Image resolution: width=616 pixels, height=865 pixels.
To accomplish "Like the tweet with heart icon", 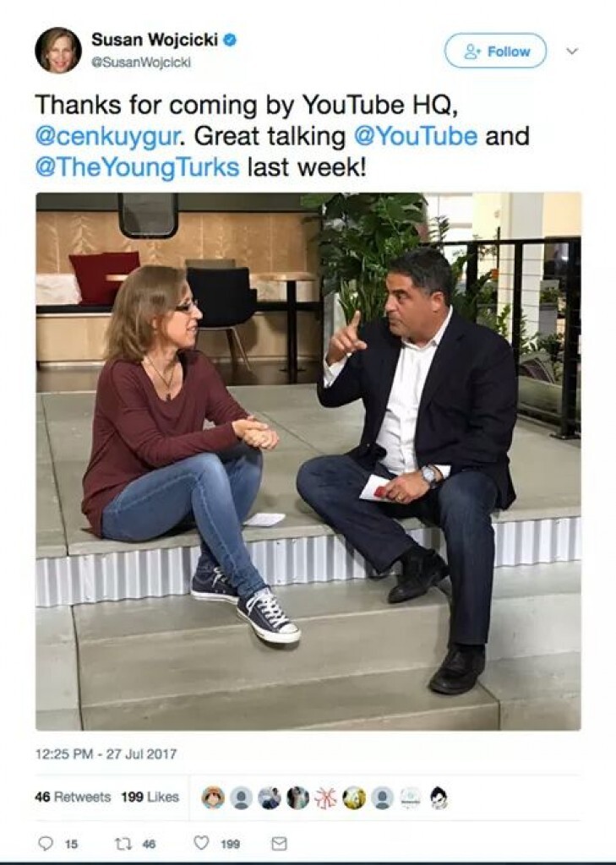I will coord(201,843).
